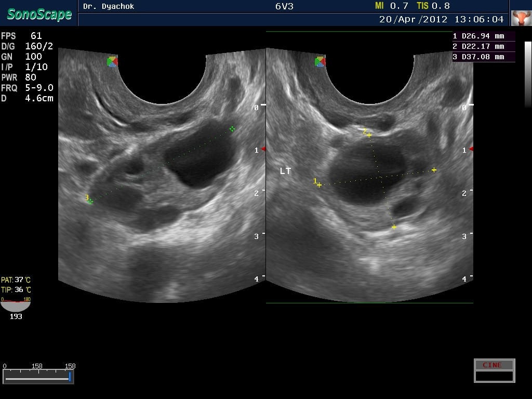This screenshot has width=532, height=399.
Task: Click the SonoScape logo
Action: (39, 14)
